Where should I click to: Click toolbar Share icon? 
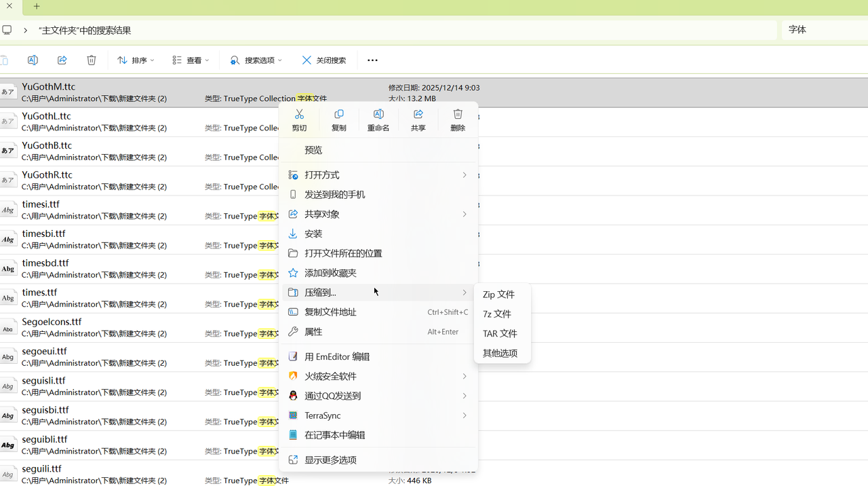pyautogui.click(x=62, y=60)
